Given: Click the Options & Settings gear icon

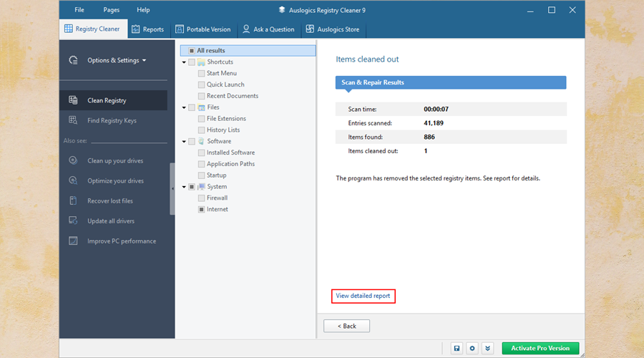Looking at the screenshot, I should 73,60.
